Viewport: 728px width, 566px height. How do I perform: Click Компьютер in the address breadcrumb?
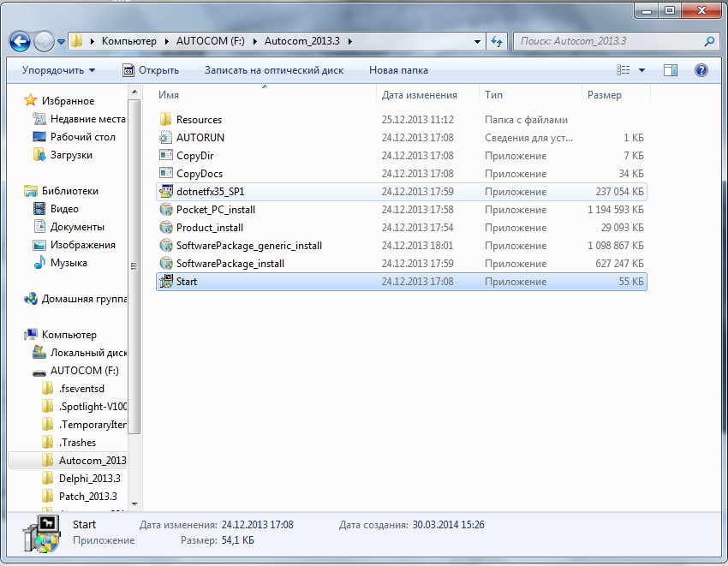(129, 41)
